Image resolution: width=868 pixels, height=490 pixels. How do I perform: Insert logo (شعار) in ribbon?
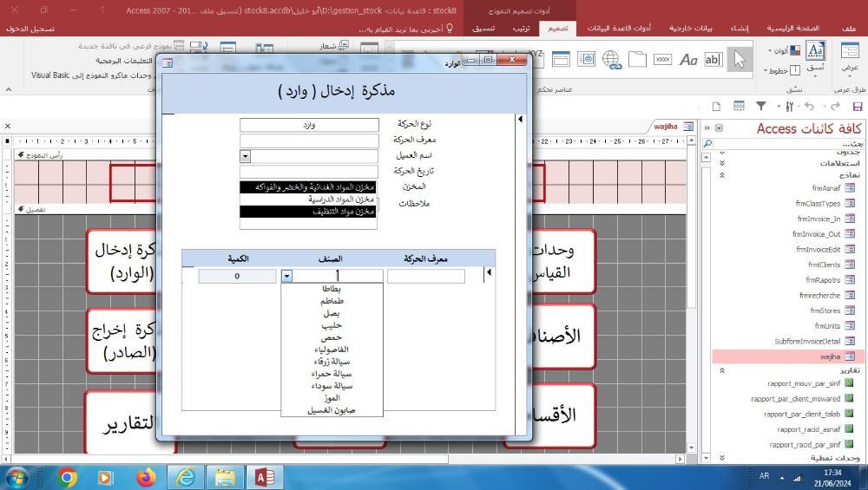coord(334,46)
